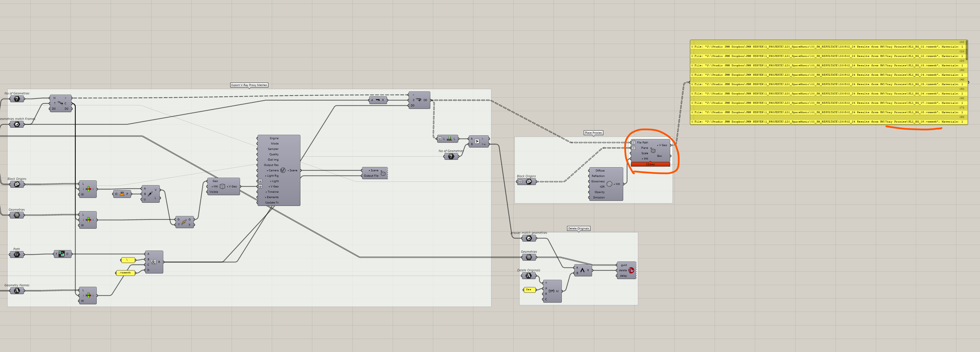
Task: Click the Visible input of V-Ray Geometry
Action: (214, 192)
